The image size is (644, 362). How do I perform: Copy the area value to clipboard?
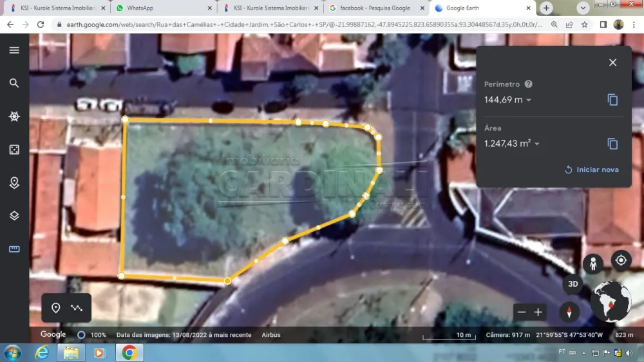(x=612, y=144)
